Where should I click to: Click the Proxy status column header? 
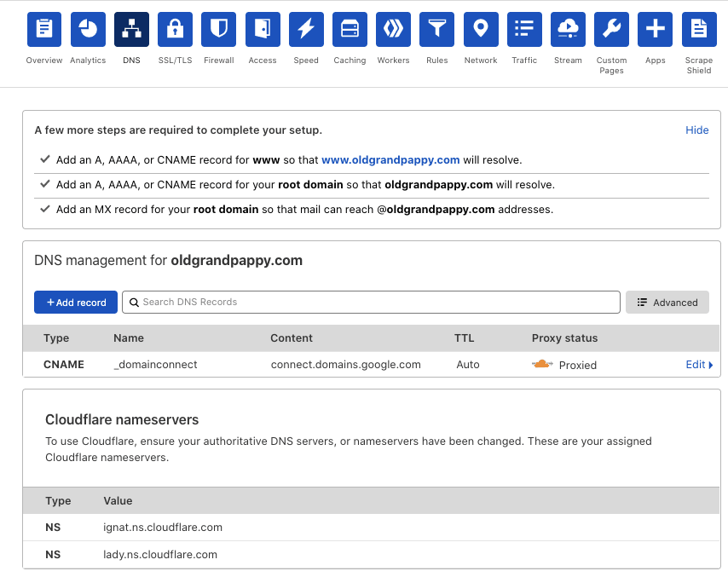click(x=564, y=338)
